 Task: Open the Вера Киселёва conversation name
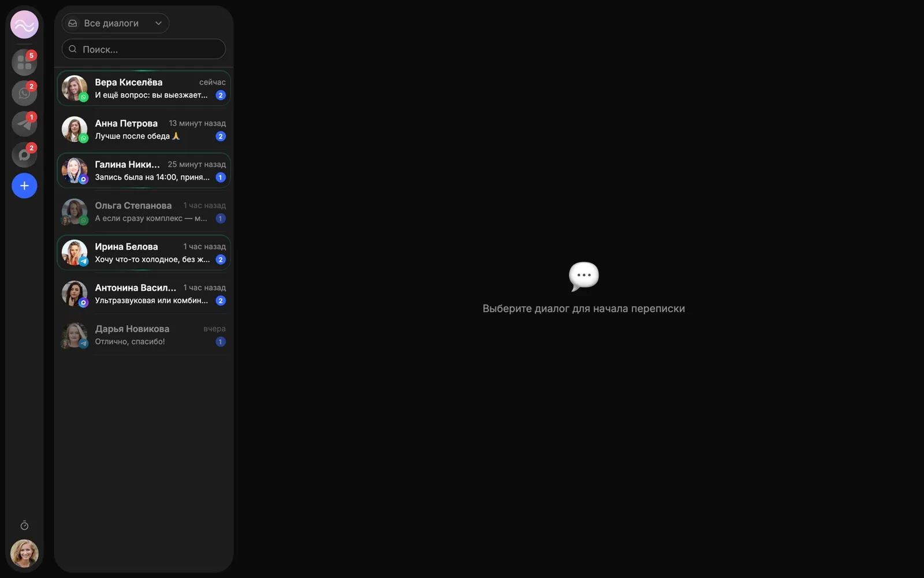click(128, 82)
